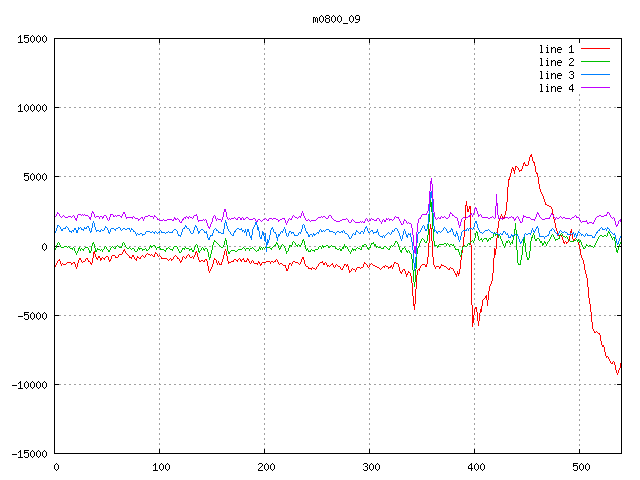Select the 'line 1' legend label
640x480 pixels.
click(556, 49)
